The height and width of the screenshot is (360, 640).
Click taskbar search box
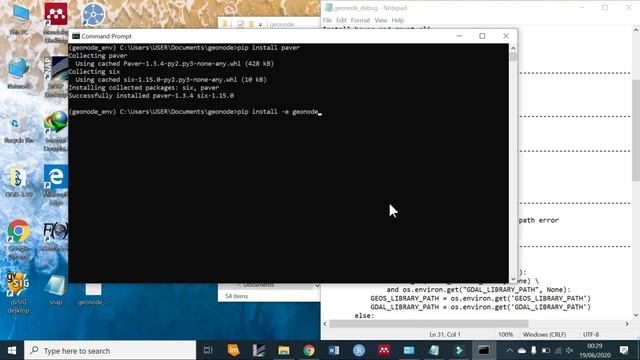pos(110,350)
